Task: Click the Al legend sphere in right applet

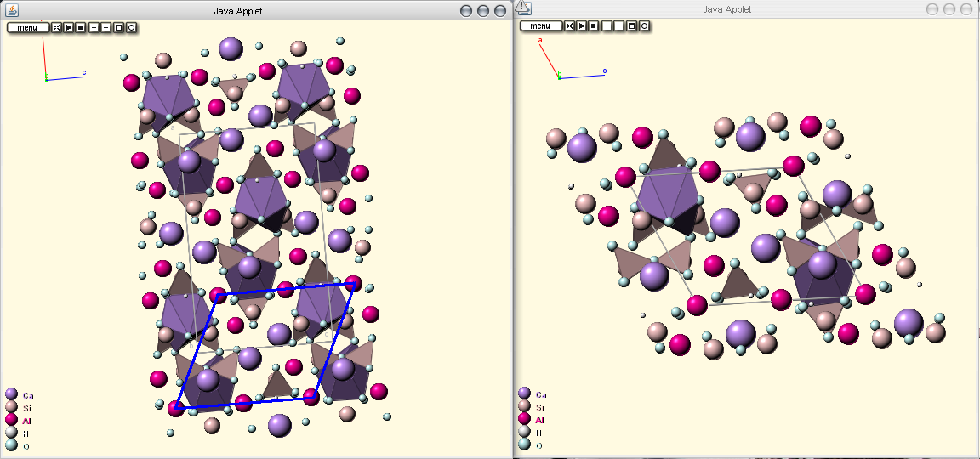Action: click(x=524, y=419)
